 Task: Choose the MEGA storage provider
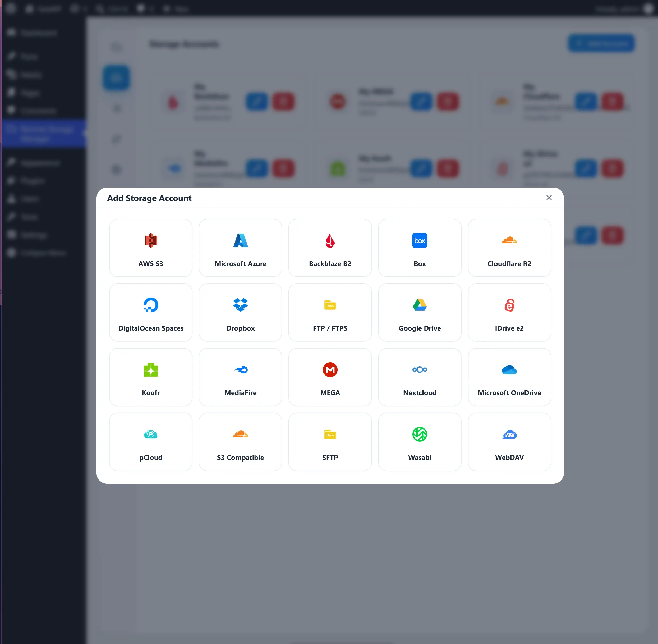click(x=330, y=377)
